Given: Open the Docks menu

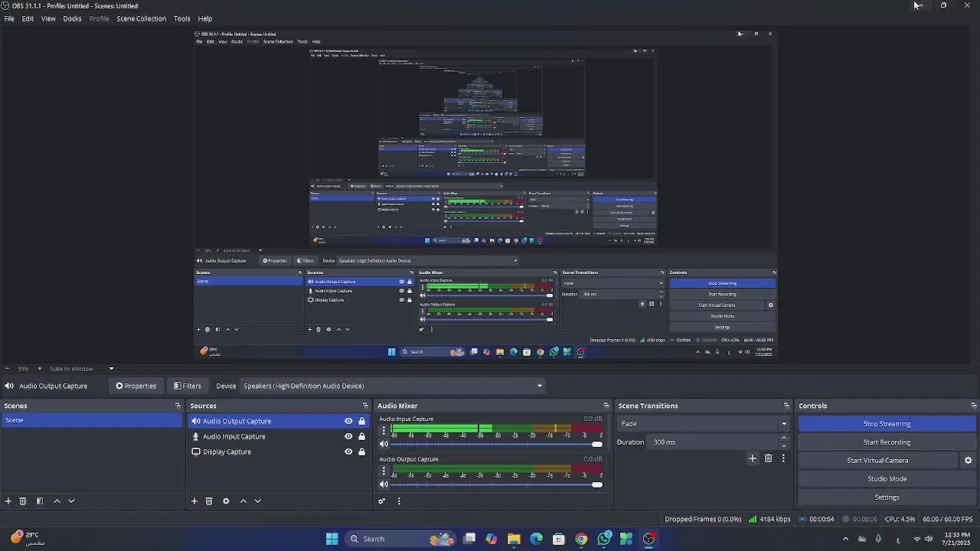Looking at the screenshot, I should [x=72, y=18].
